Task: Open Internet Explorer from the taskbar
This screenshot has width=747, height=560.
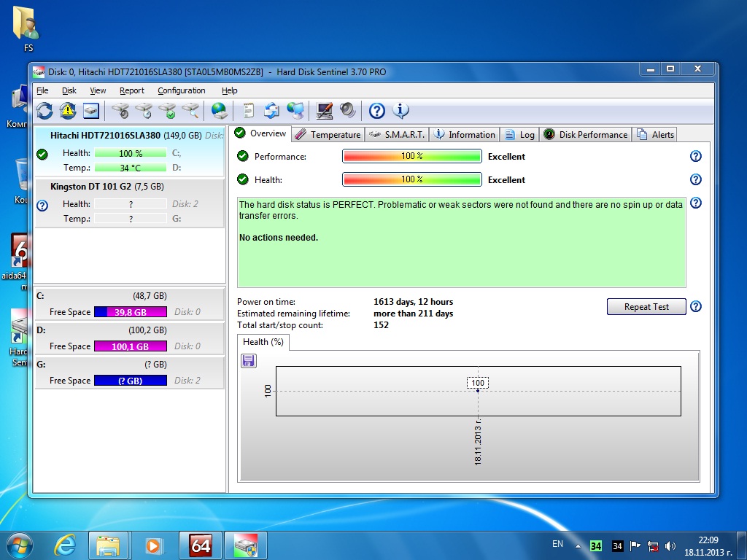Action: tap(65, 545)
